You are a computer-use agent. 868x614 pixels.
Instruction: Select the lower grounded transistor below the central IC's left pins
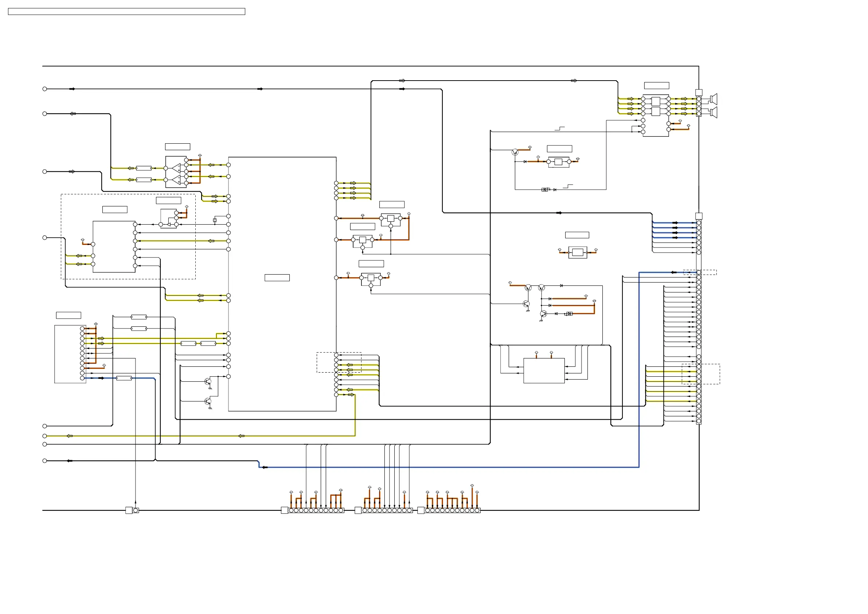click(208, 401)
